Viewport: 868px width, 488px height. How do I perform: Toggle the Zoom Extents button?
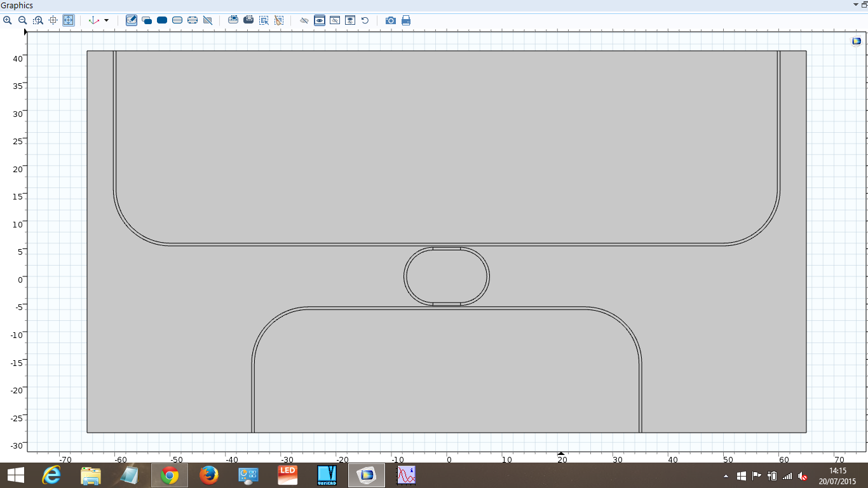click(68, 20)
